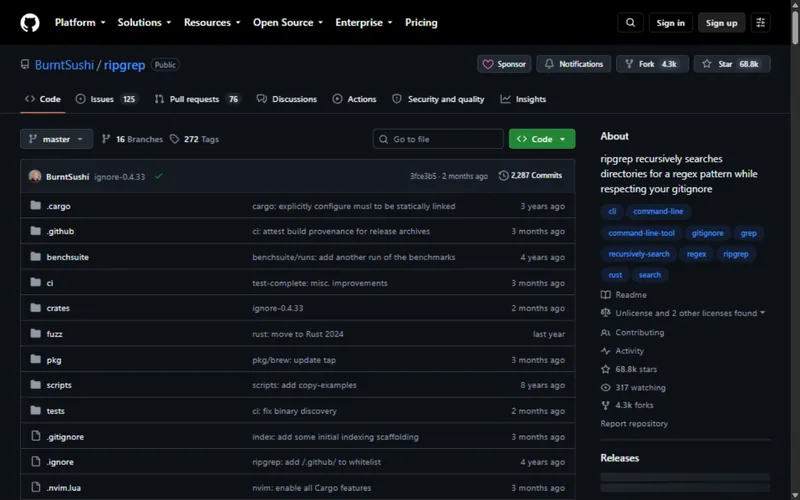Star the ripgrep repository
800x500 pixels.
pyautogui.click(x=732, y=64)
